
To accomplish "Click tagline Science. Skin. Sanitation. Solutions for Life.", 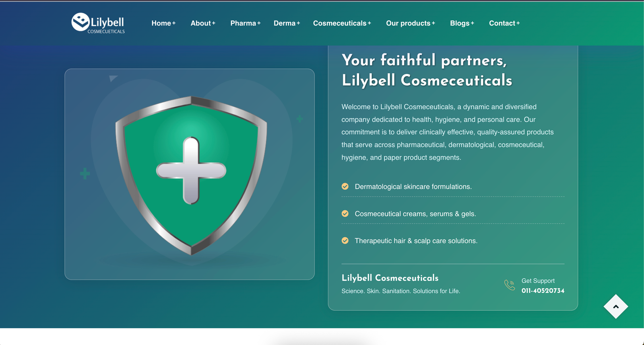I will click(x=401, y=291).
